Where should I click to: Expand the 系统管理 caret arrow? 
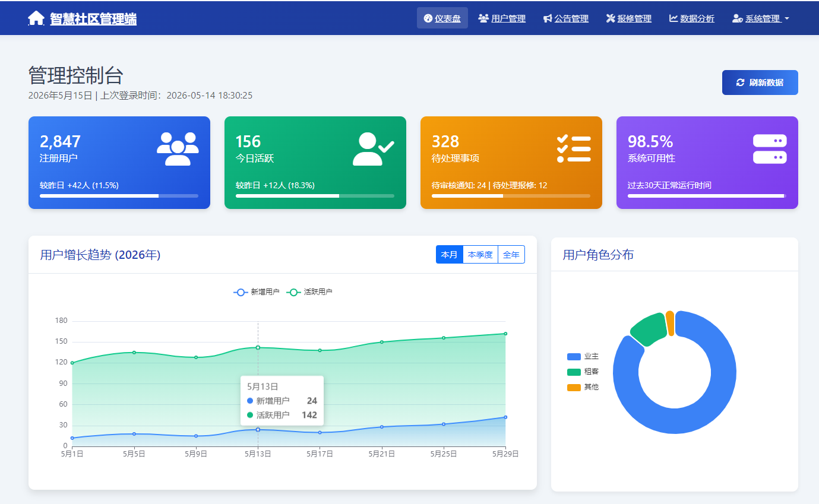[788, 20]
